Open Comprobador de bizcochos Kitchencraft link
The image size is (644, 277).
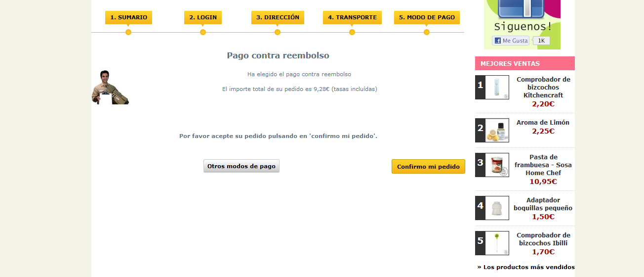[x=543, y=87]
